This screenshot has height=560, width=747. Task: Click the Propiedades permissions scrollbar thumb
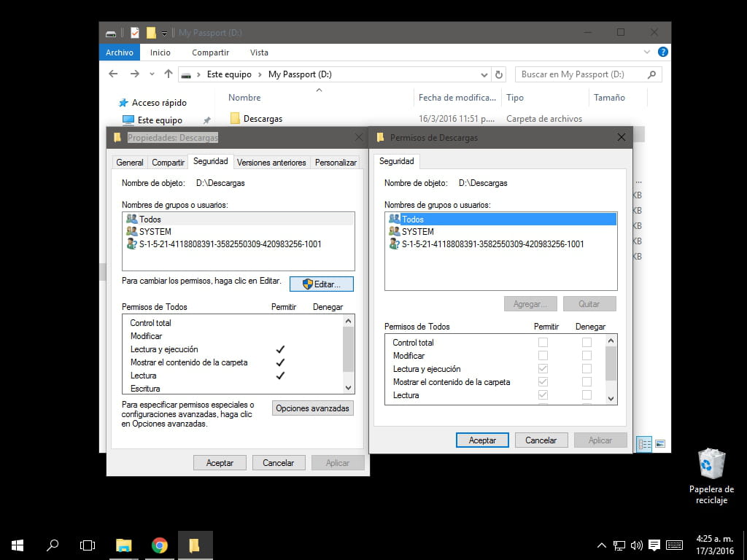(348, 349)
